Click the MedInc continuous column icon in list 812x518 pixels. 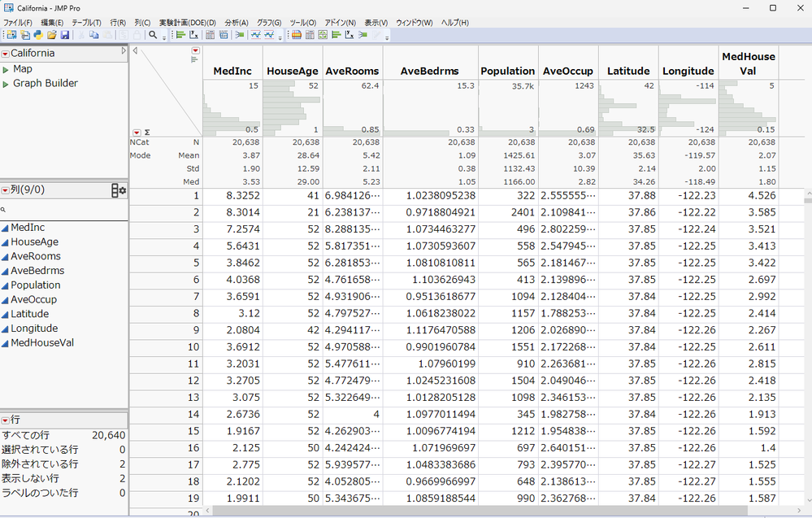tap(5, 228)
